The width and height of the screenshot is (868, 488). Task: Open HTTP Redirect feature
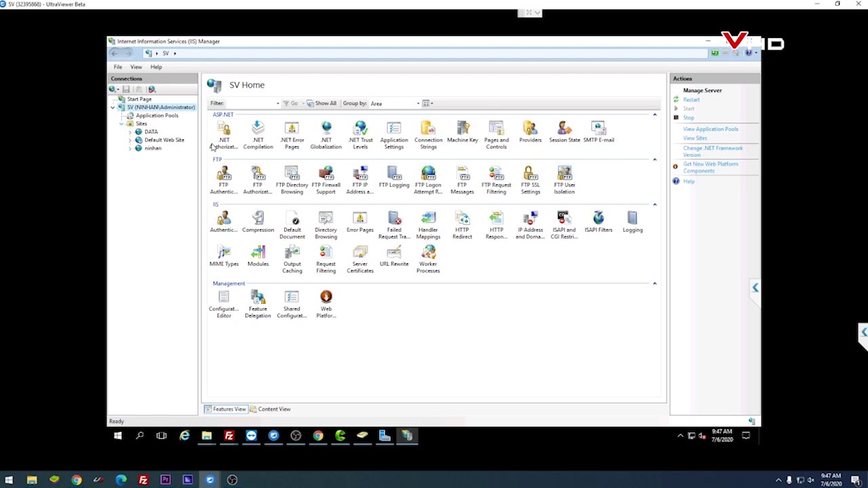click(x=462, y=225)
